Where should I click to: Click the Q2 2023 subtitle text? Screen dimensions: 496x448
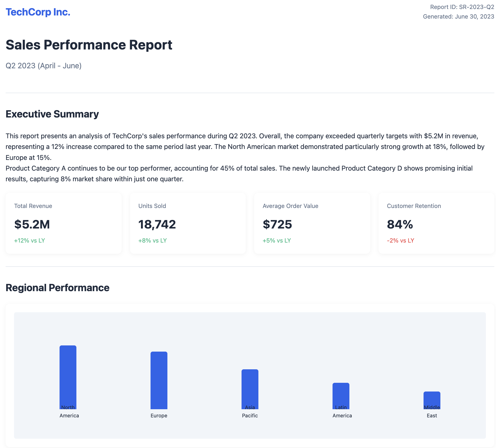coord(44,65)
